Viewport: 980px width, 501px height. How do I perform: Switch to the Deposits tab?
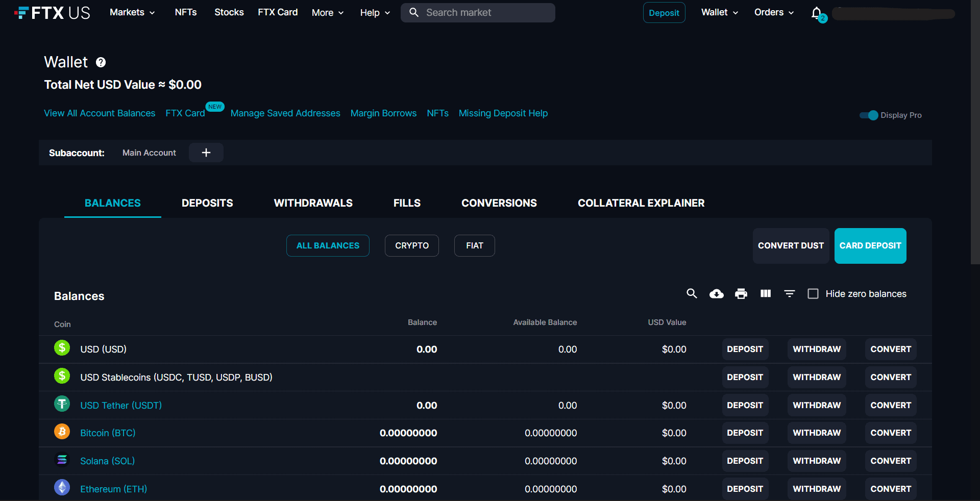click(207, 203)
